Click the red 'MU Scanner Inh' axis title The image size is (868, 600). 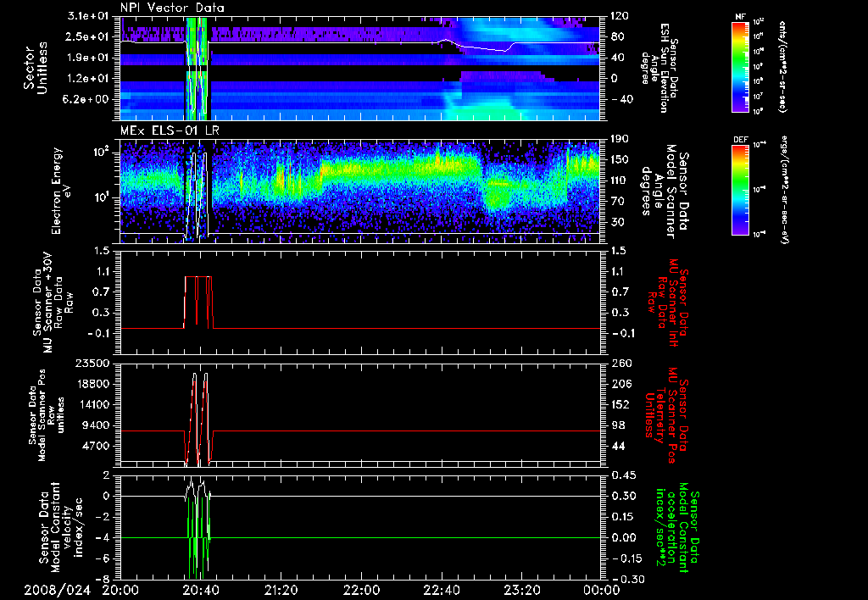pos(667,303)
